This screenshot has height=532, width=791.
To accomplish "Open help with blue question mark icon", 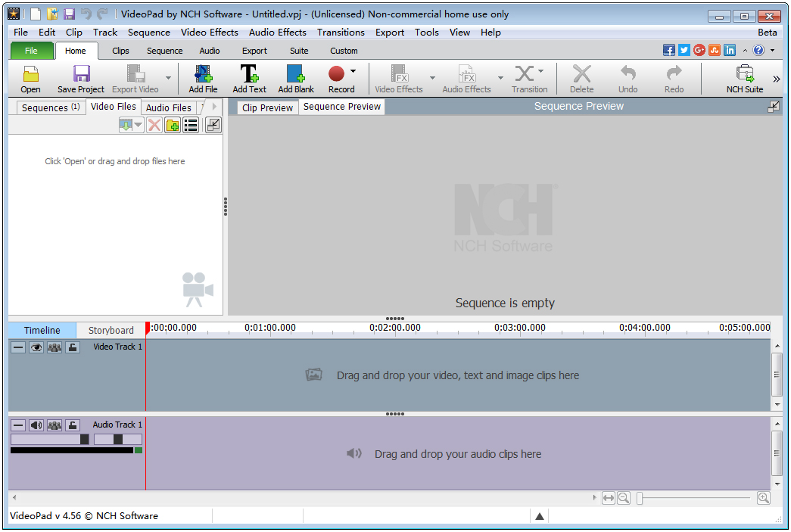I will click(758, 51).
